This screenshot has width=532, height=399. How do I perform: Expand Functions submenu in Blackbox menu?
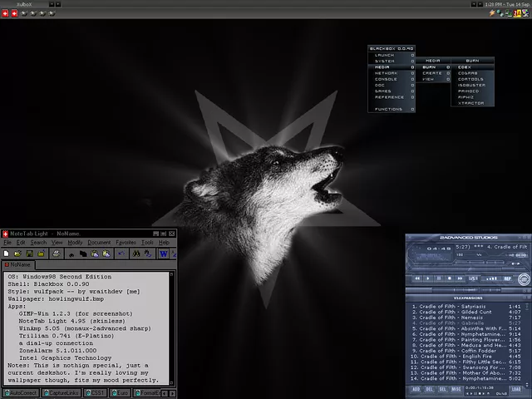tap(392, 109)
